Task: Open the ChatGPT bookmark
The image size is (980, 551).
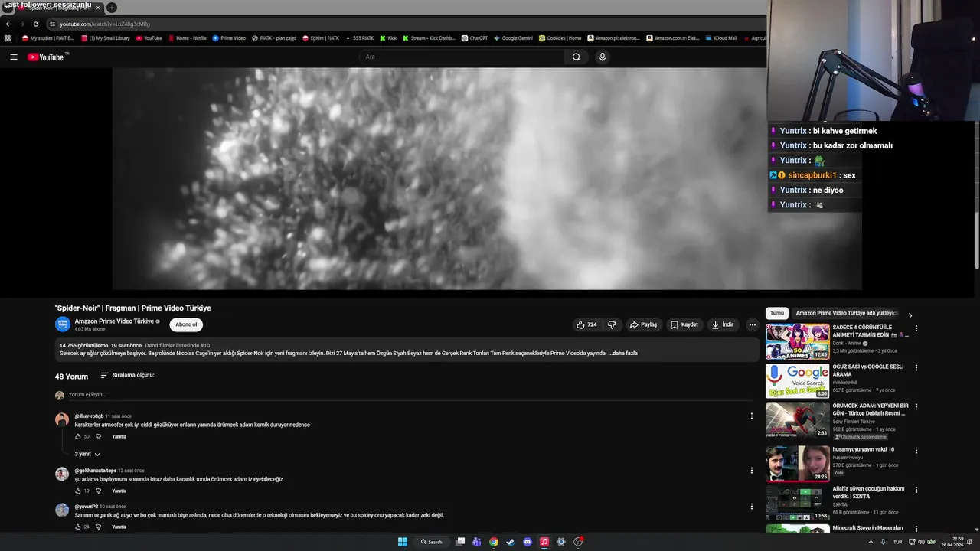Action: [x=474, y=37]
